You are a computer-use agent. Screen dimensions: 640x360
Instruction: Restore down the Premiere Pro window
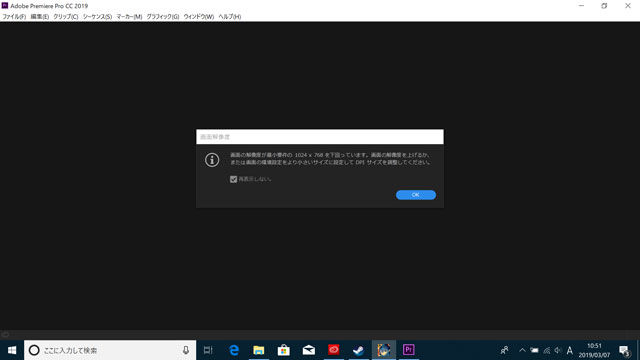(x=604, y=6)
